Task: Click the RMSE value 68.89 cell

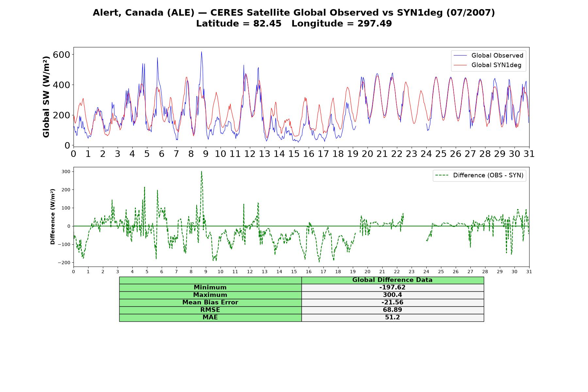Action: (x=392, y=310)
